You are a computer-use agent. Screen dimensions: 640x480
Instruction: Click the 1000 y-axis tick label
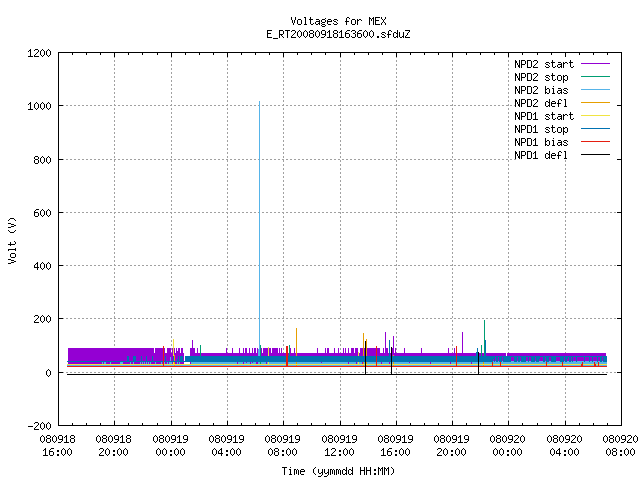(39, 107)
